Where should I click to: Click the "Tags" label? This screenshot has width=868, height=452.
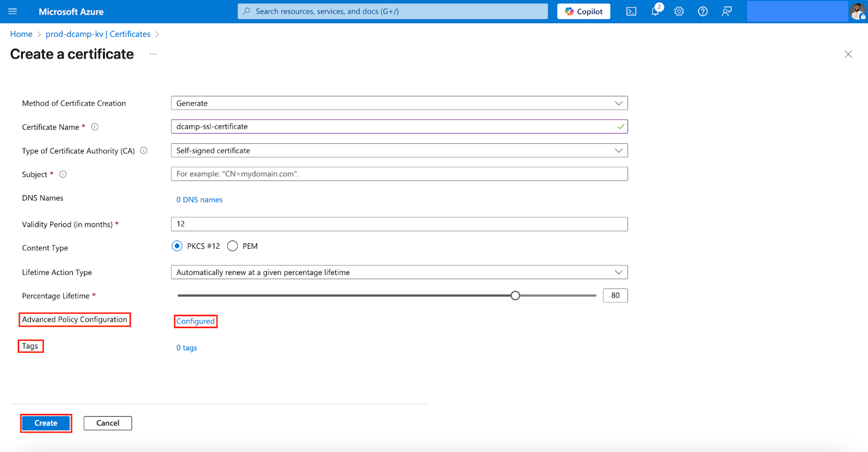pyautogui.click(x=30, y=346)
